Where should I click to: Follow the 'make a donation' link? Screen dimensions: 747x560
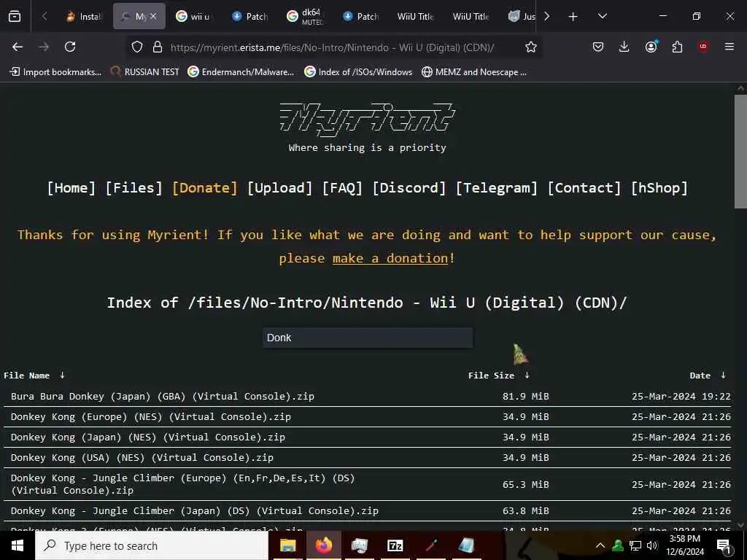click(390, 258)
